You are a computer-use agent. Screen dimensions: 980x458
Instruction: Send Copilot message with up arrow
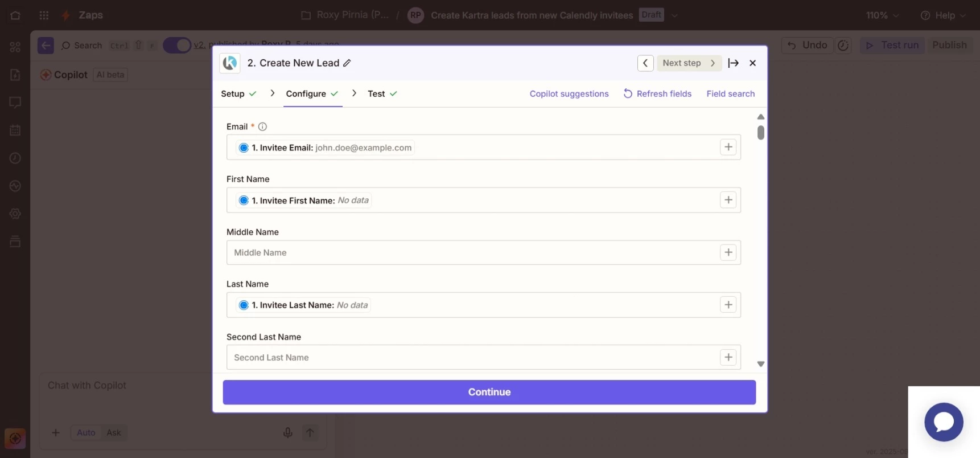coord(310,432)
